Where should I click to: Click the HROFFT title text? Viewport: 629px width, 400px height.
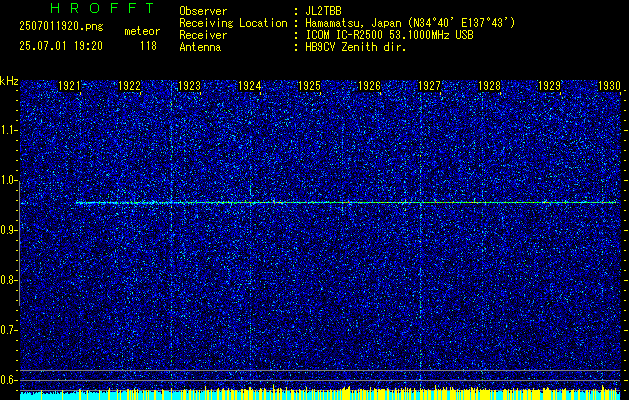coord(102,8)
